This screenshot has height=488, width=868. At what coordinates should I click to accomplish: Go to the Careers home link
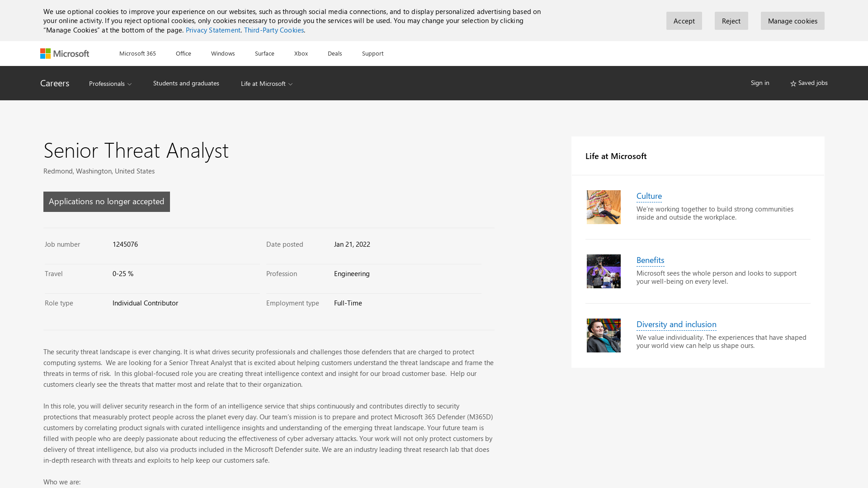pos(55,83)
